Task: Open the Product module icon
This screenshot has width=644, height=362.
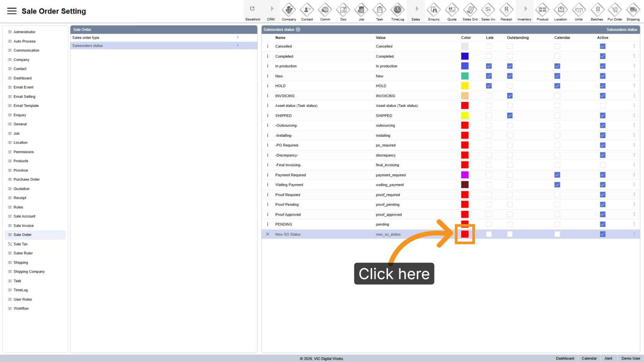Action: tap(542, 11)
